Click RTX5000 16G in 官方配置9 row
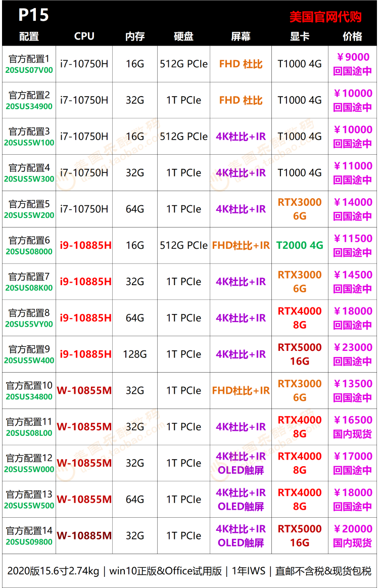379x588 pixels. 300,354
